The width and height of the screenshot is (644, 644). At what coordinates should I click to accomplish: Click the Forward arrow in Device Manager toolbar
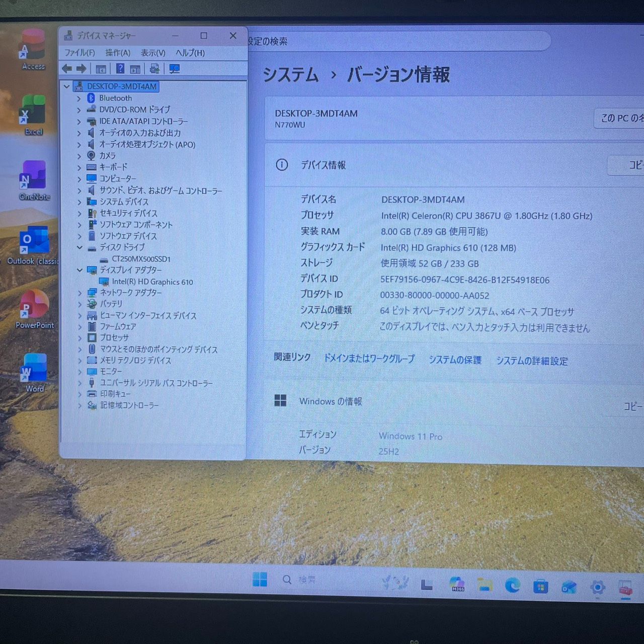(81, 69)
